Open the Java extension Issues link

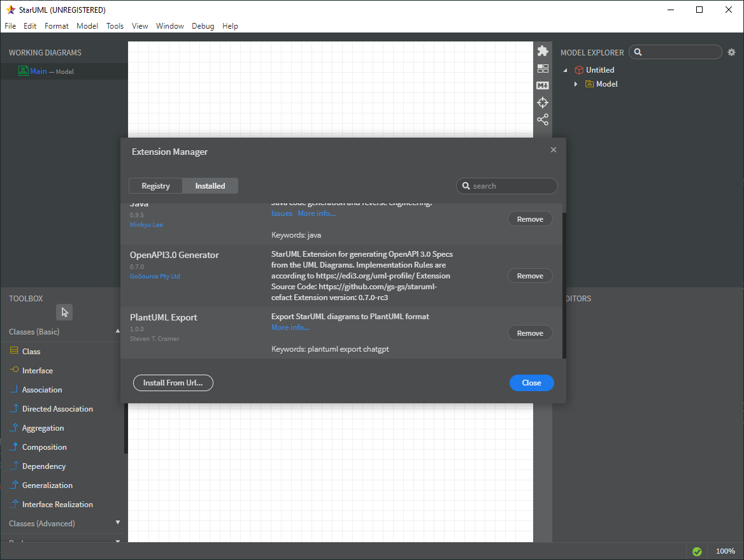click(282, 213)
